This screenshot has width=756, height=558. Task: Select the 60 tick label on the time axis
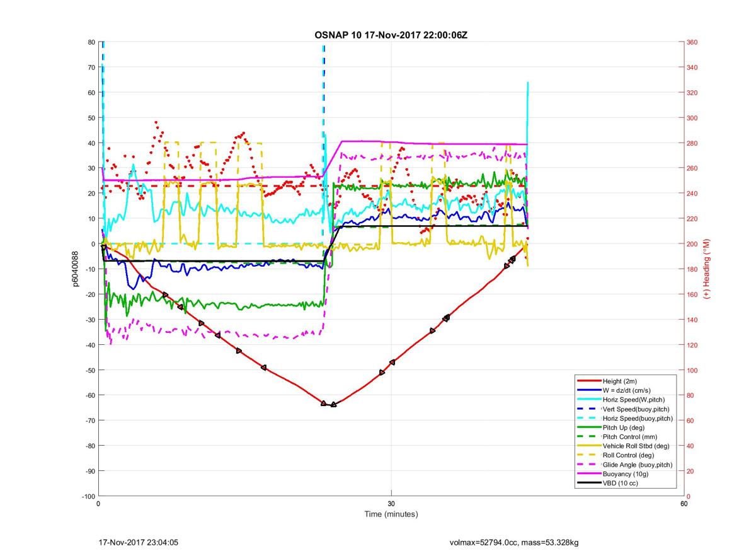point(684,504)
